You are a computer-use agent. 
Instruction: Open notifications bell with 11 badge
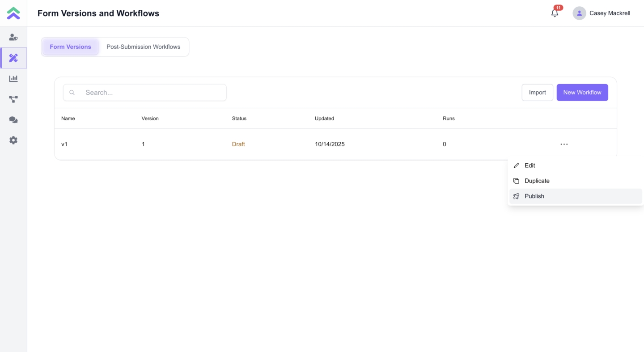tap(555, 13)
